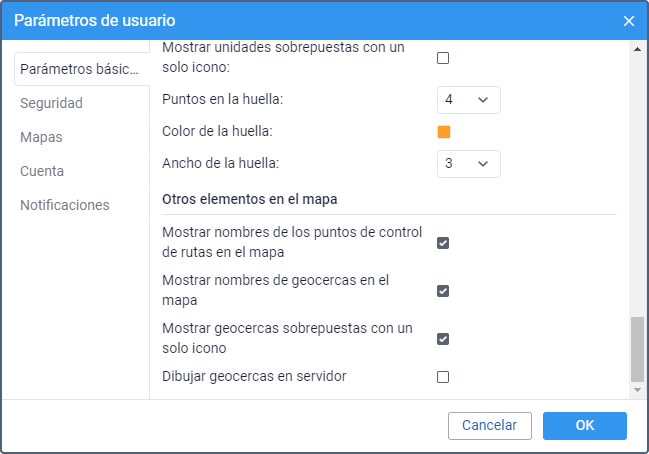Uncheck Mostrar nombres de los puntos de control
649x454 pixels.
(x=443, y=243)
